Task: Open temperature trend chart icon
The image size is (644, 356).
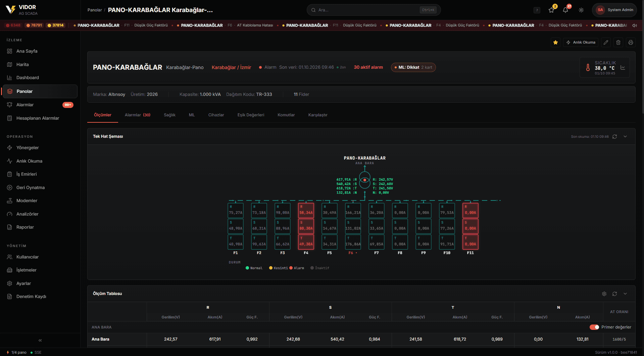Action: (x=623, y=67)
